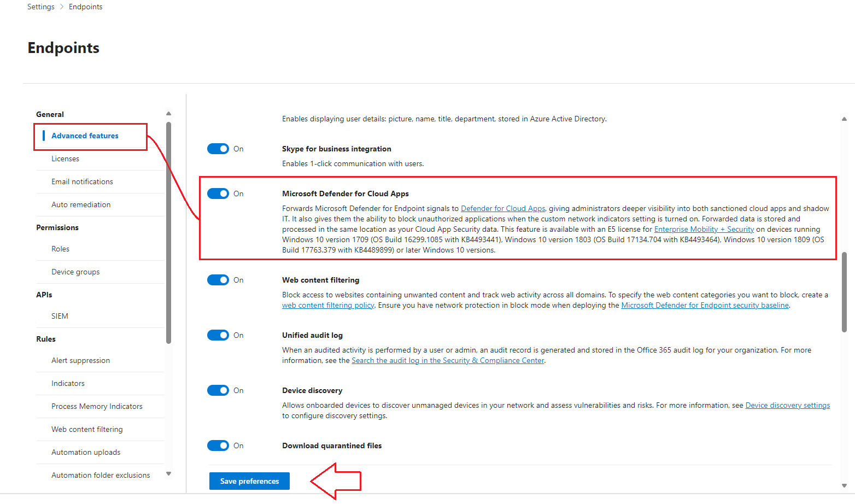Disable the Skype for business integration toggle
Screen dimensions: 855x504
pos(218,148)
